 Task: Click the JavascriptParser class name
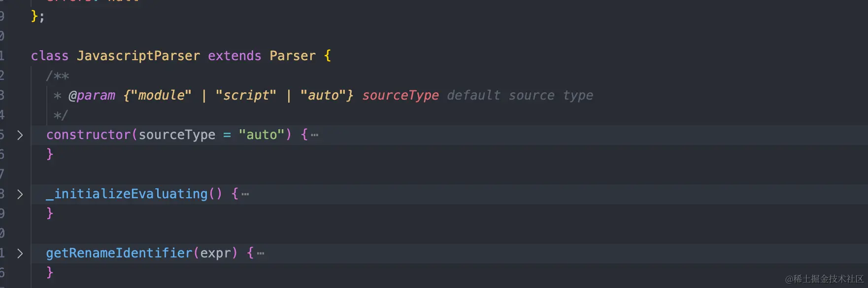(138, 56)
